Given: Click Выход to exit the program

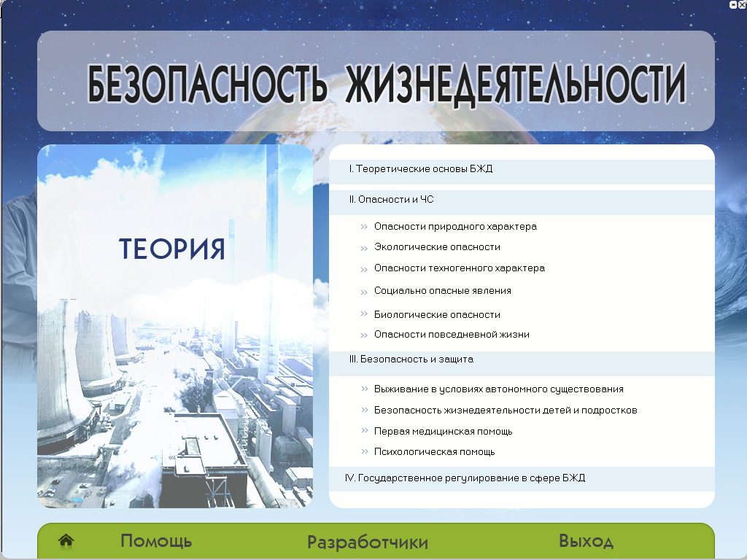Looking at the screenshot, I should 586,542.
